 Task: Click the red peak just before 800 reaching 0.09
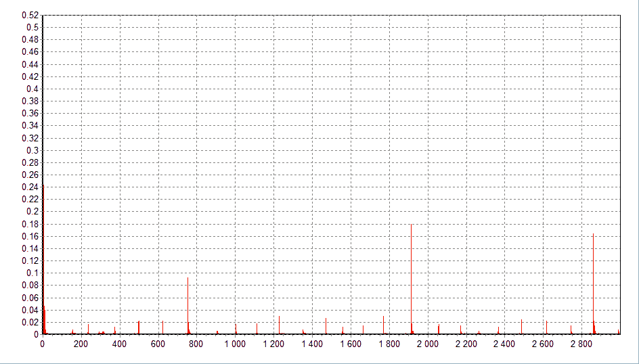coord(188,304)
